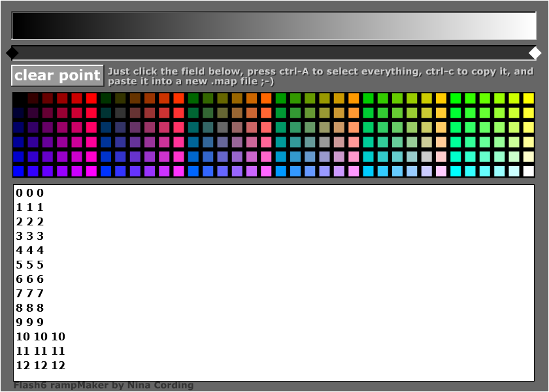Screen dimensions: 549x392
Task: Click the "0 0 0" line in the output
Action: [30, 193]
